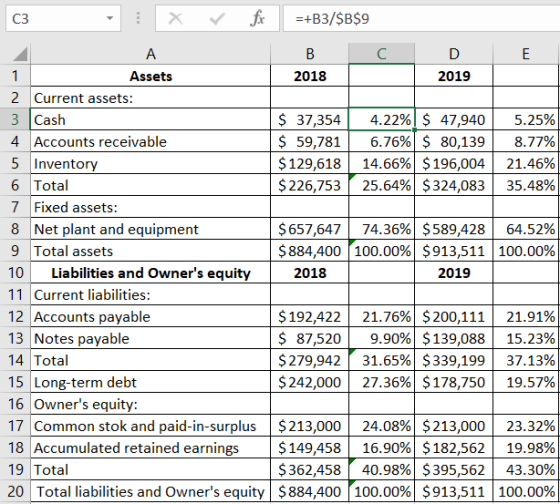Select the Accumulated retained earnings cell

click(x=151, y=448)
